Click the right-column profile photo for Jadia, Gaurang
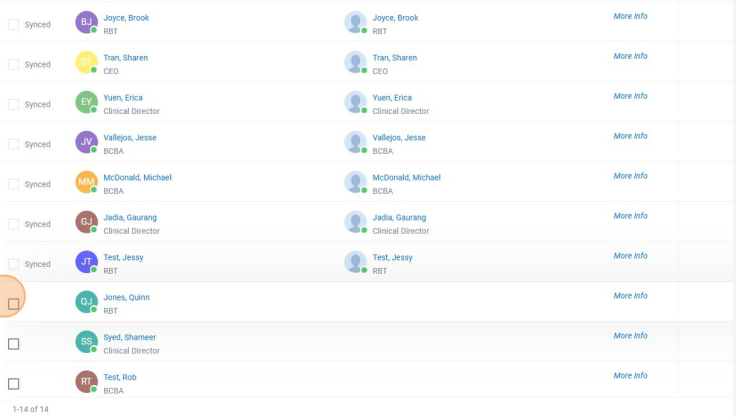 pos(355,223)
